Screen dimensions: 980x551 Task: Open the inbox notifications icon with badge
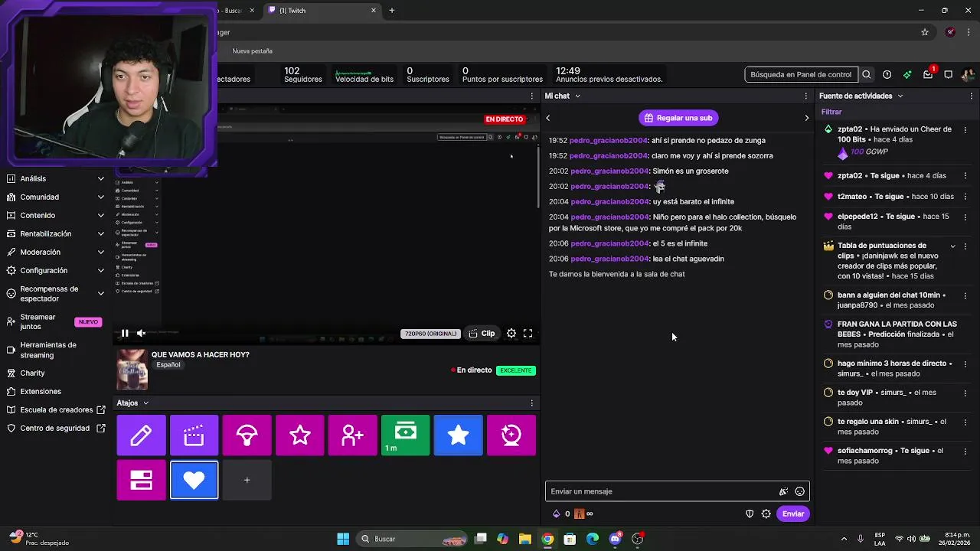pyautogui.click(x=928, y=74)
